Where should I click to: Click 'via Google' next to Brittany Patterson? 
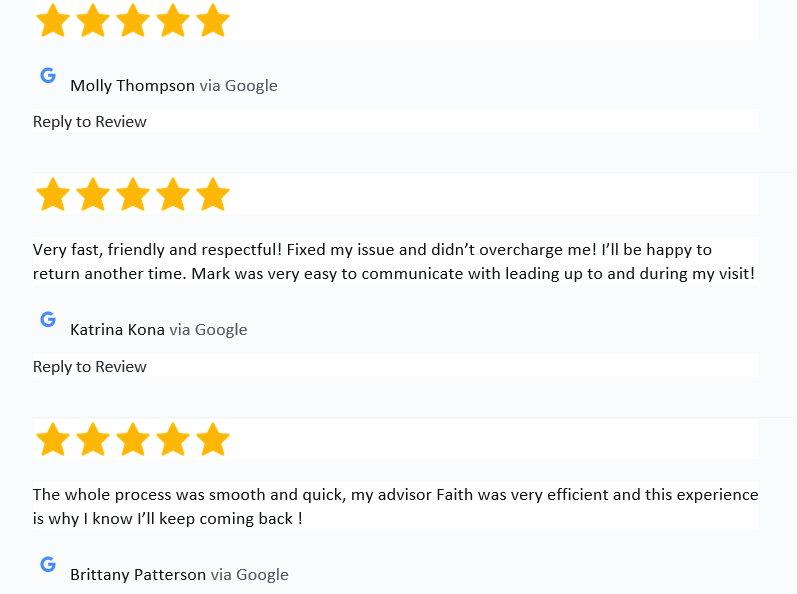(x=250, y=574)
